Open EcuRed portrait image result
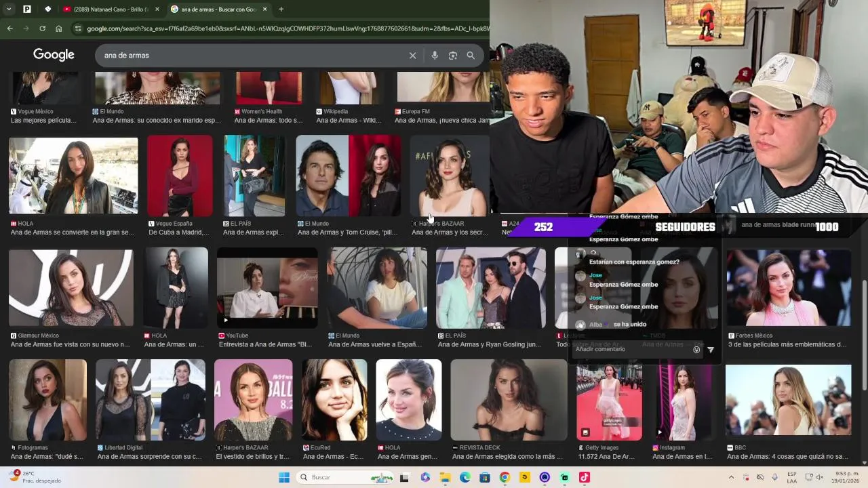Screen dimensions: 868x488 point(334,400)
